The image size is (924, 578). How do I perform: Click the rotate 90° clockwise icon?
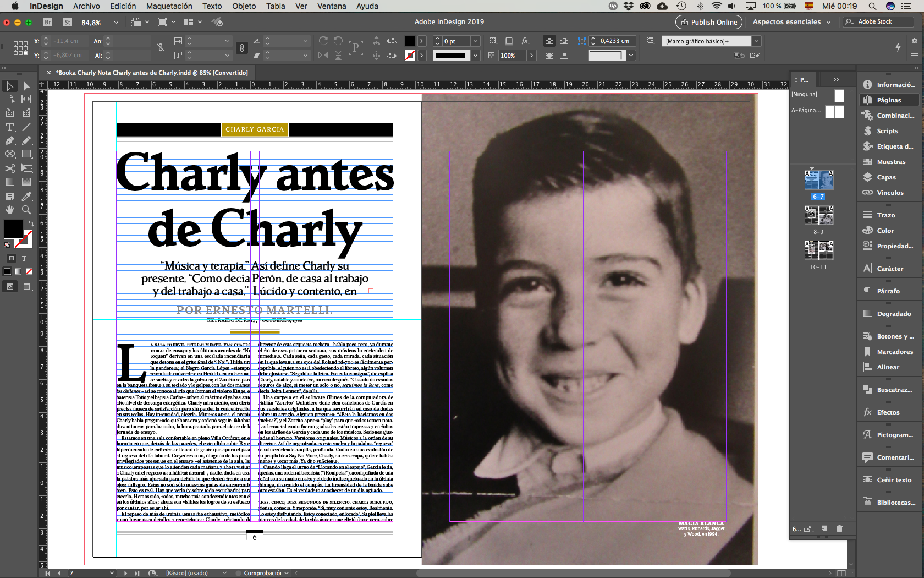(323, 41)
